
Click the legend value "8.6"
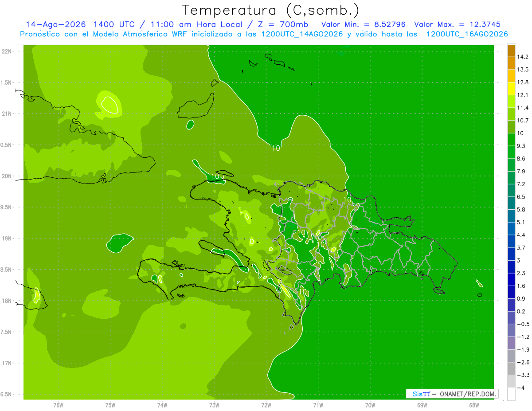click(521, 159)
